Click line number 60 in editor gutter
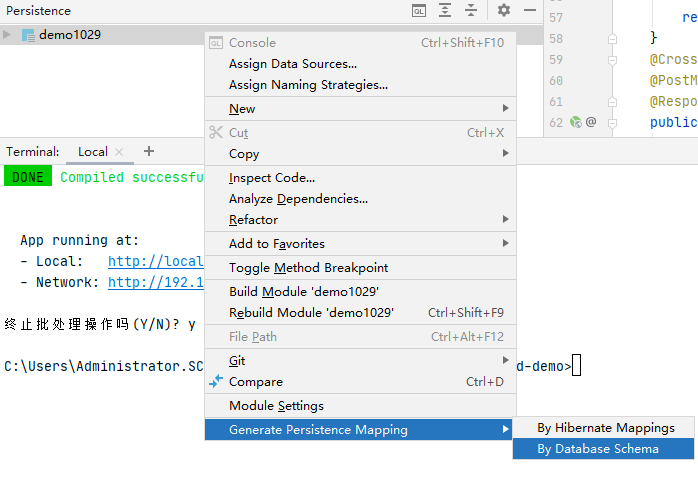Viewport: 698px width, 479px height. coord(556,81)
